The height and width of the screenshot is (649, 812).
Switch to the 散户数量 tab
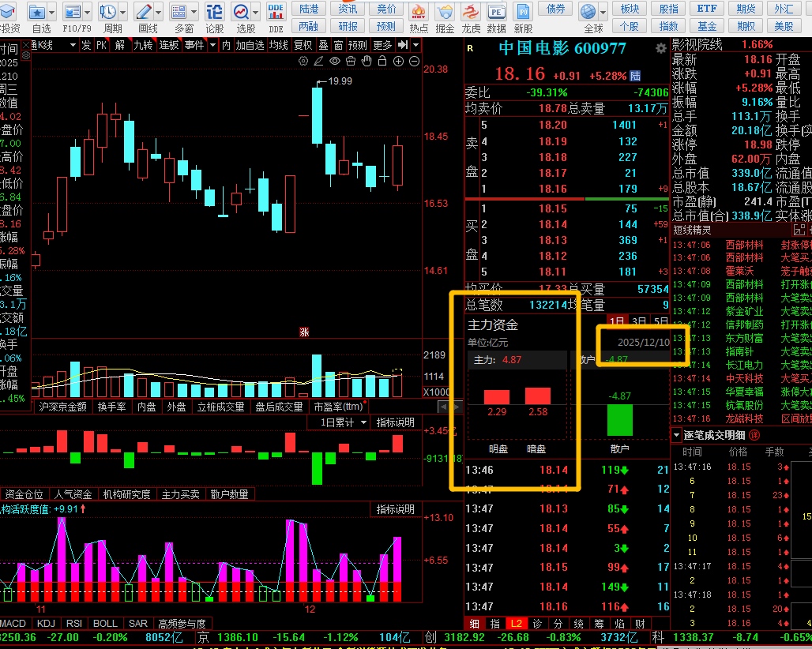click(229, 495)
